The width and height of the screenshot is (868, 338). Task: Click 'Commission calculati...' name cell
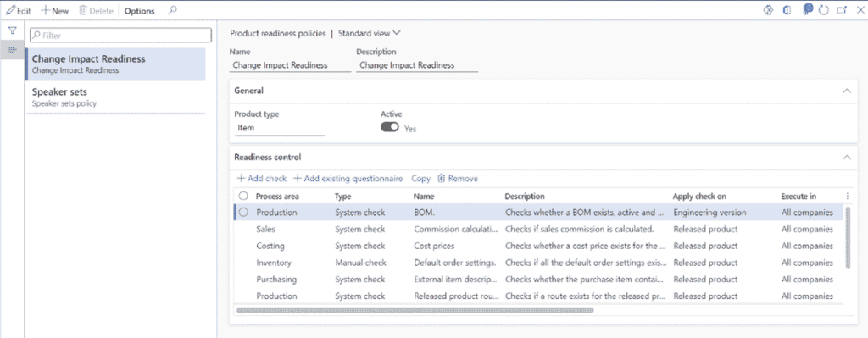point(455,229)
